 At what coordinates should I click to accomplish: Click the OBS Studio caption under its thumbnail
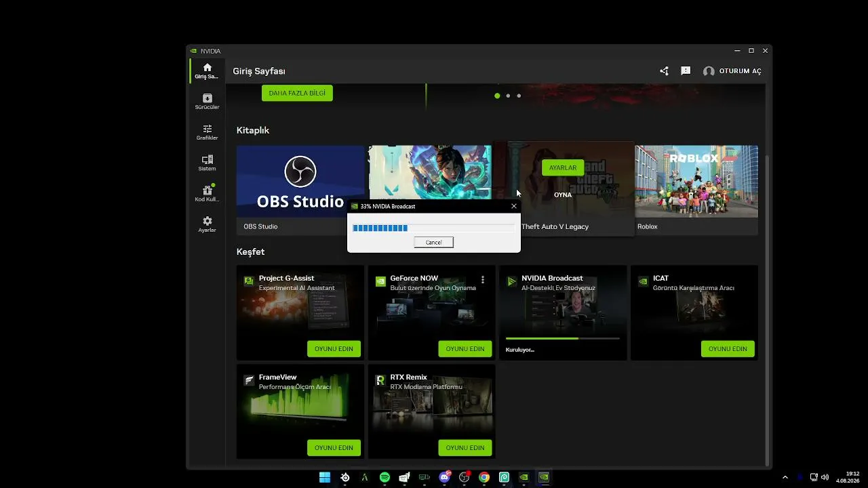point(260,226)
